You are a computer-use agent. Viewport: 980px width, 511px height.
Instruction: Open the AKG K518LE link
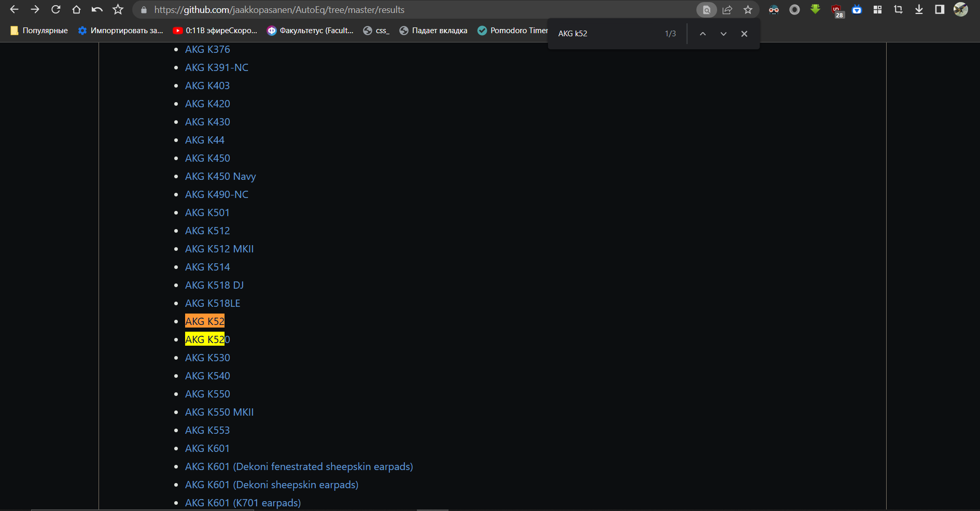(x=213, y=303)
